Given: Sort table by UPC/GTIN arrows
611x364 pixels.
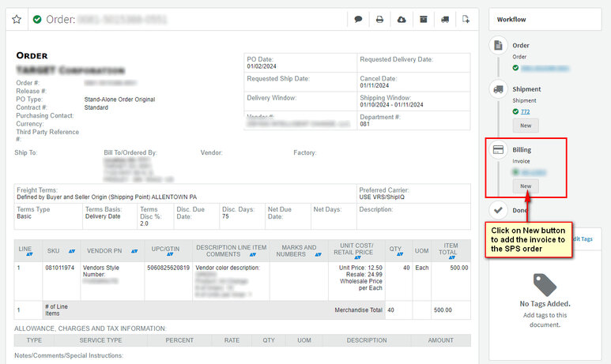Looking at the screenshot, I should tap(169, 254).
